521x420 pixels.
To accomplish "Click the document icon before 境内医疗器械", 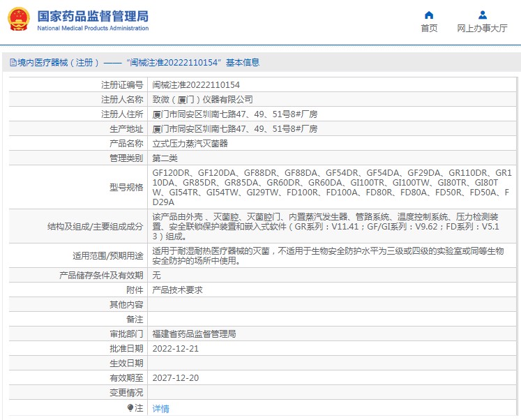I will [x=13, y=63].
